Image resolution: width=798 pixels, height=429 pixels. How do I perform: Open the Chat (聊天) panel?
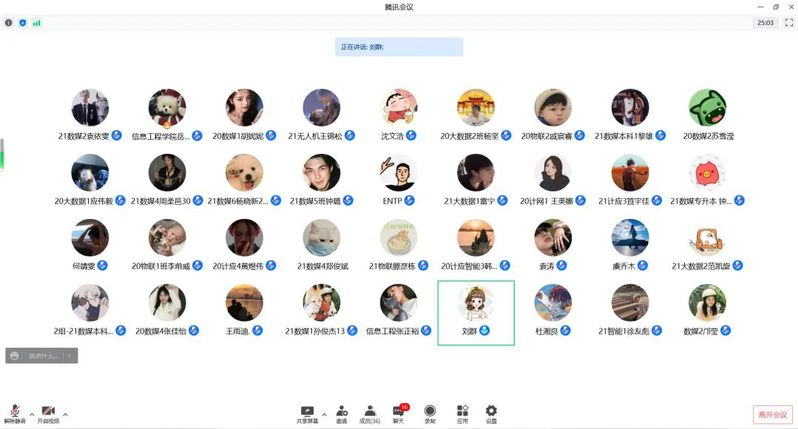pyautogui.click(x=399, y=412)
